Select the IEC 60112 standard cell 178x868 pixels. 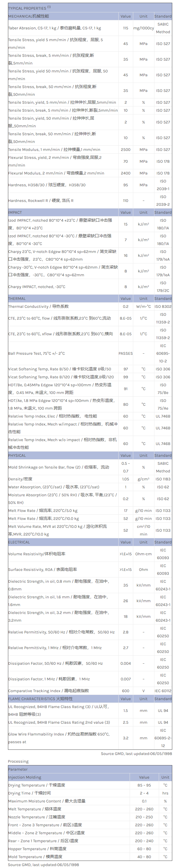(x=163, y=691)
